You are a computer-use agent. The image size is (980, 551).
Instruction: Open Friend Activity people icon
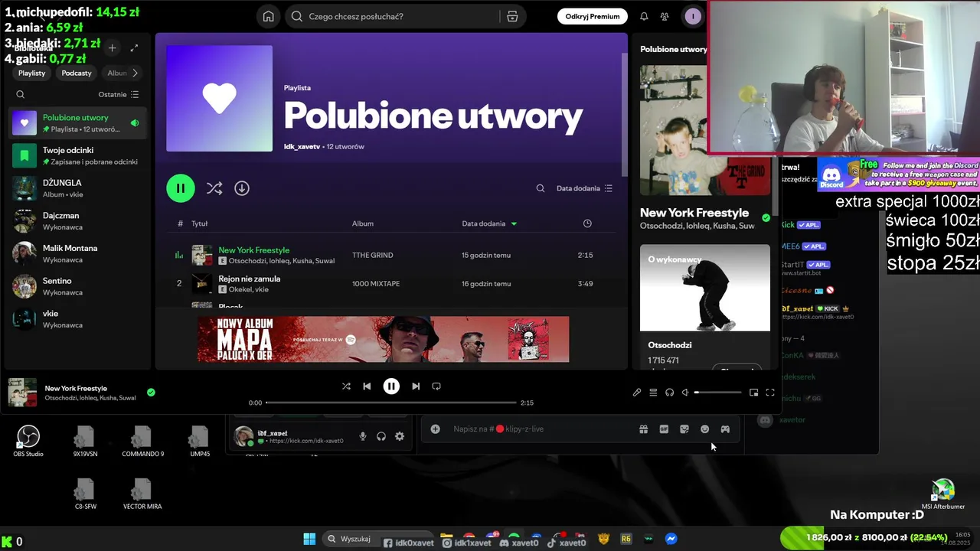(x=665, y=16)
